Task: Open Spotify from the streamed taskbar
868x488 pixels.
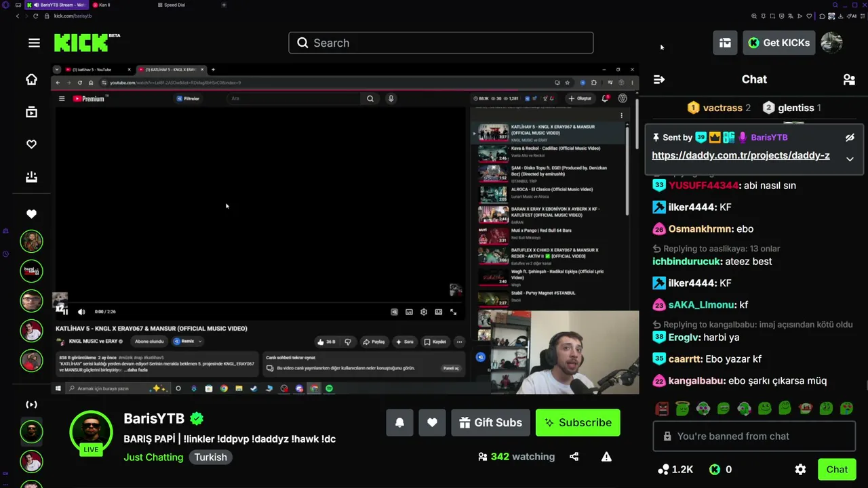Action: pyautogui.click(x=329, y=388)
